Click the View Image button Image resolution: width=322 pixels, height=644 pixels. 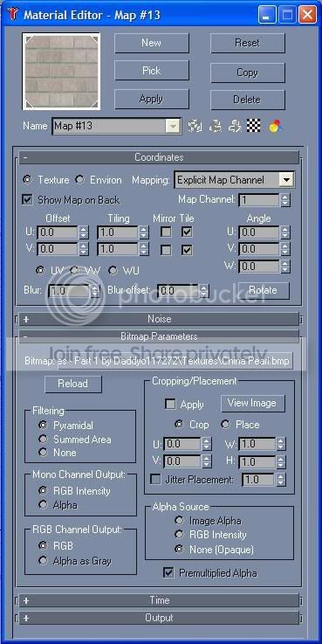pos(253,403)
